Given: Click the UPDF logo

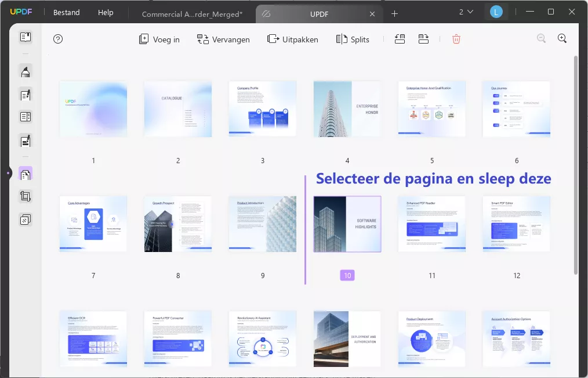Looking at the screenshot, I should (x=21, y=12).
